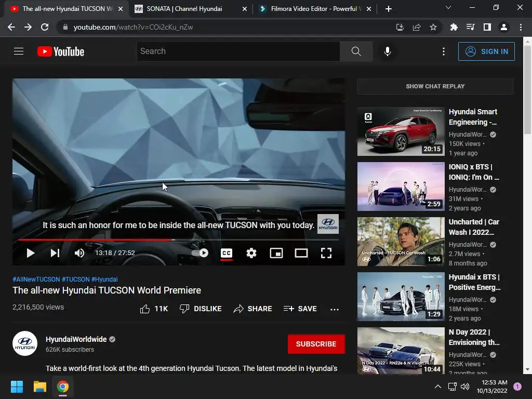Click the #Hyundai hashtag
This screenshot has width=532, height=399.
(x=104, y=279)
